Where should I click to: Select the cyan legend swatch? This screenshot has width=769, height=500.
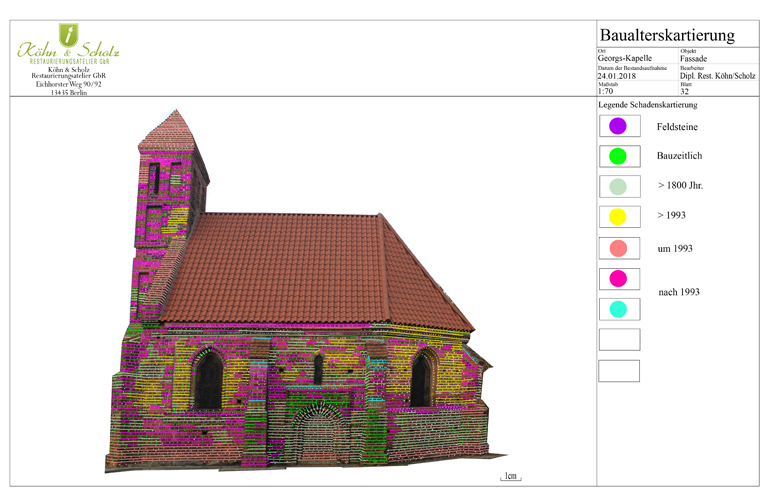coord(618,309)
